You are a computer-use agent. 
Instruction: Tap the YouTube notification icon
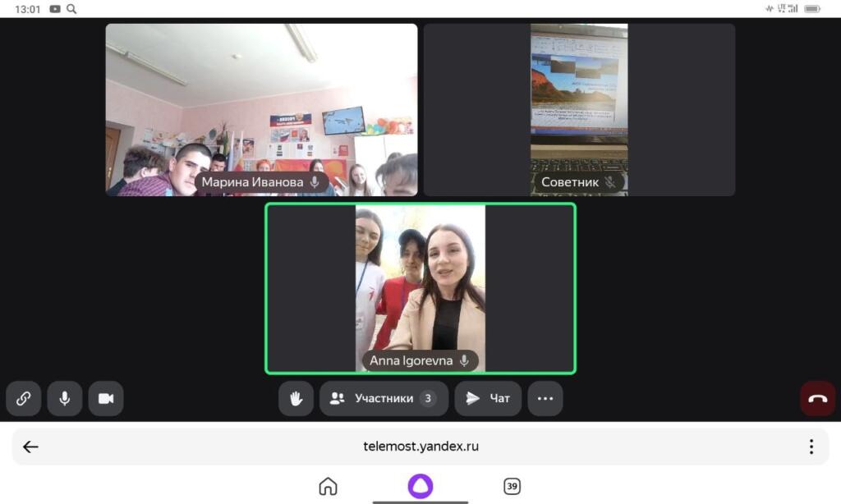coord(55,9)
